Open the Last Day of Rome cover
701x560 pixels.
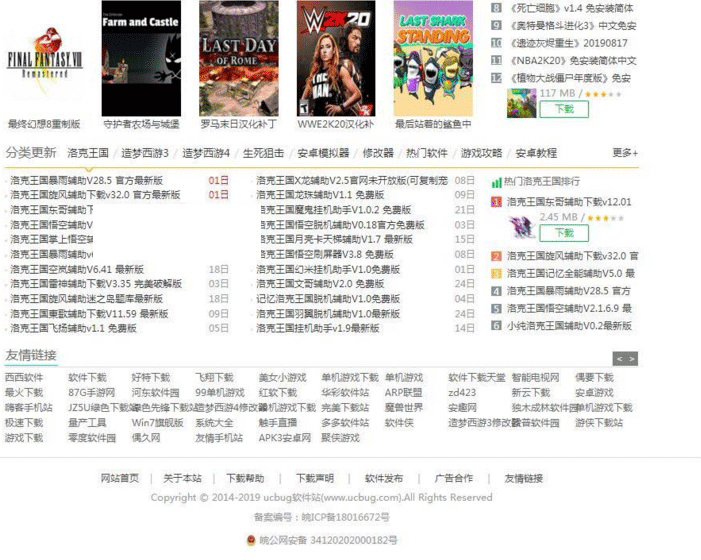[239, 58]
